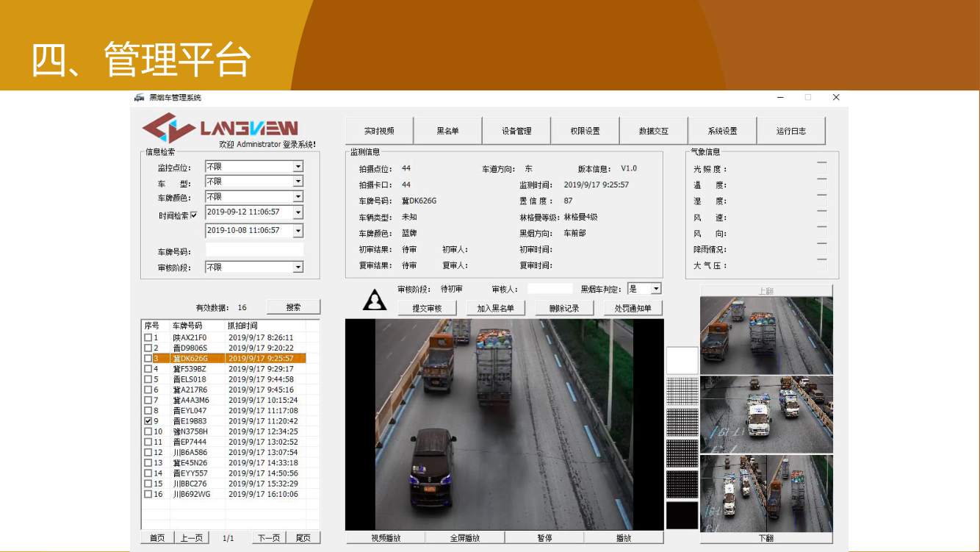Expand the 监控点位 dropdown

tap(298, 167)
